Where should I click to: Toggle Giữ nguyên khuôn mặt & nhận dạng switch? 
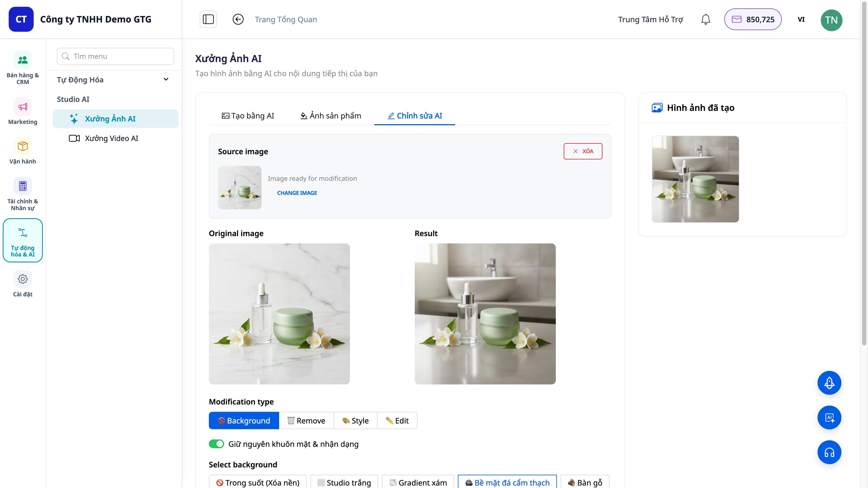click(216, 444)
